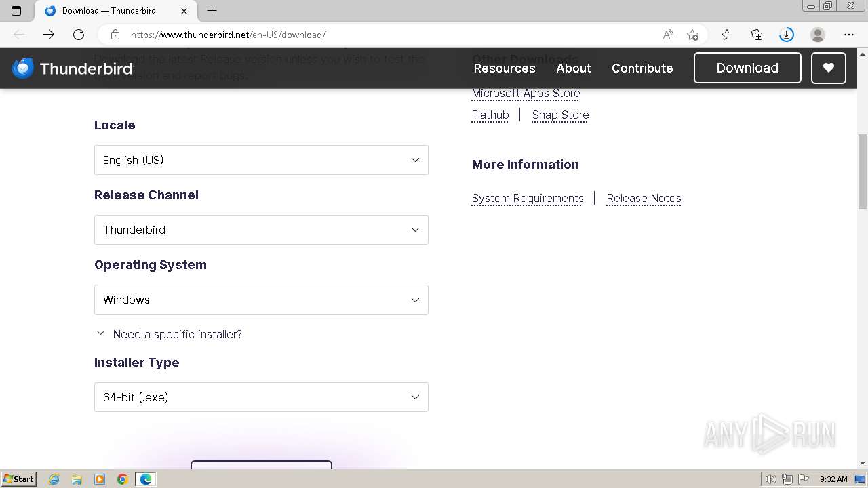Close the Download — Thunderbird tab

[x=184, y=11]
